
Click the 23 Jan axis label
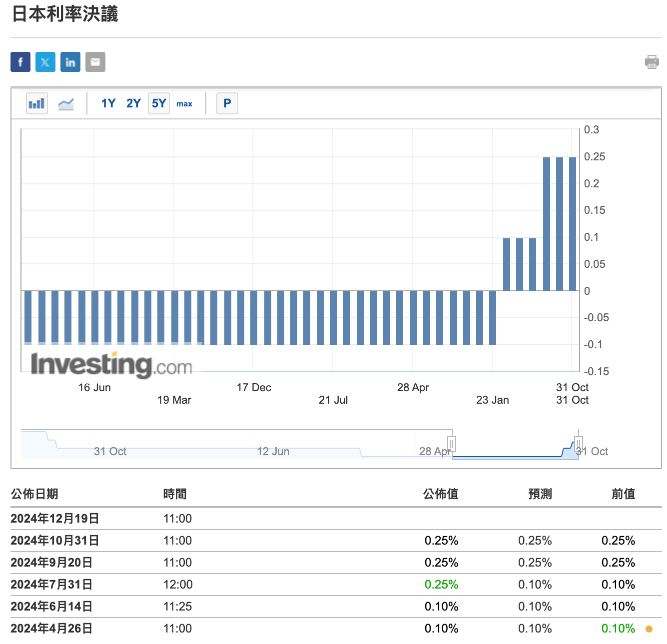click(x=493, y=400)
